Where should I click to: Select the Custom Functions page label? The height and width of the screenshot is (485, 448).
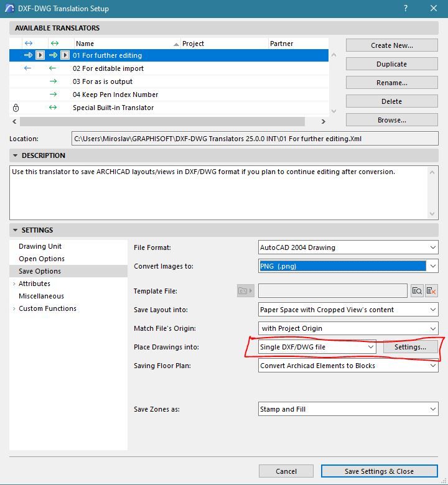point(47,308)
